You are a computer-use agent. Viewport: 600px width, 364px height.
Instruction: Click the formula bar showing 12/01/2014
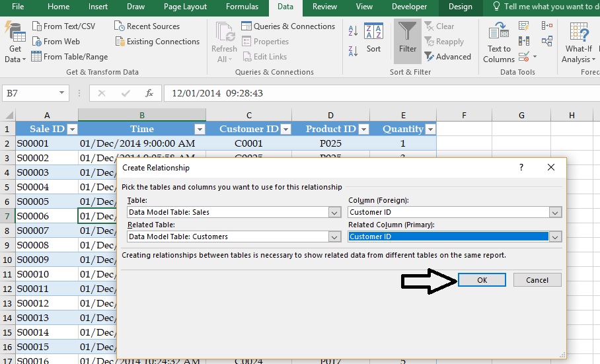[x=382, y=93]
